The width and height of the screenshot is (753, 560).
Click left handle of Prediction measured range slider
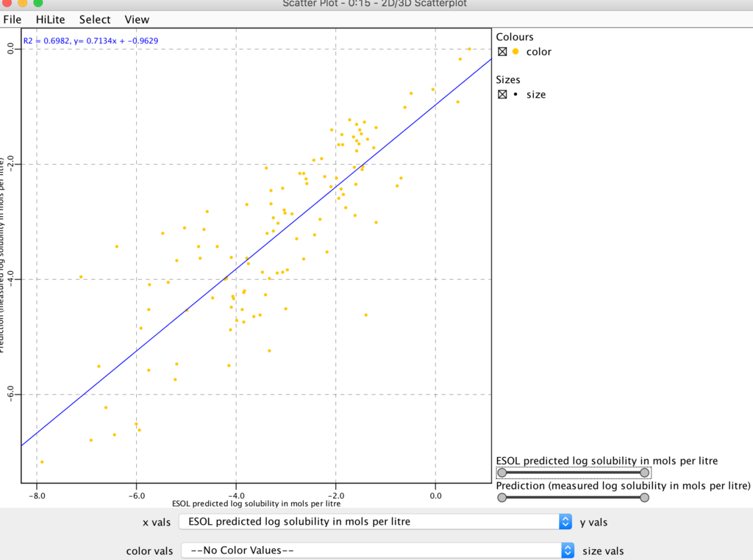[x=502, y=498]
